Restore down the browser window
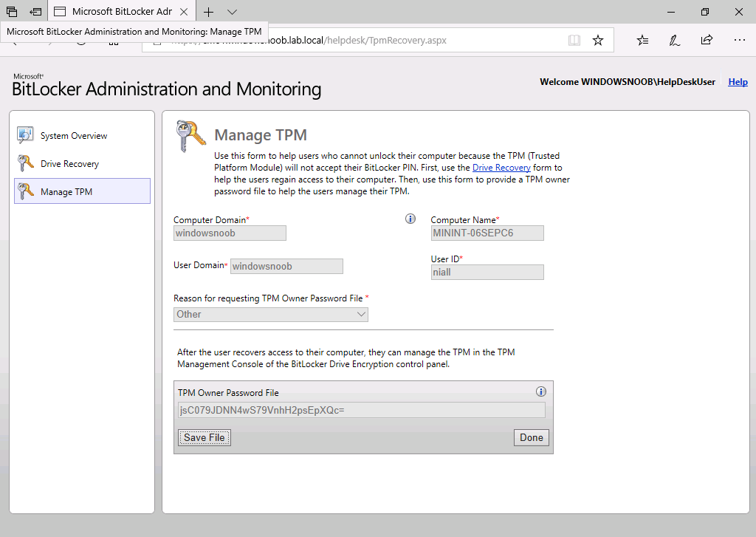 705,12
